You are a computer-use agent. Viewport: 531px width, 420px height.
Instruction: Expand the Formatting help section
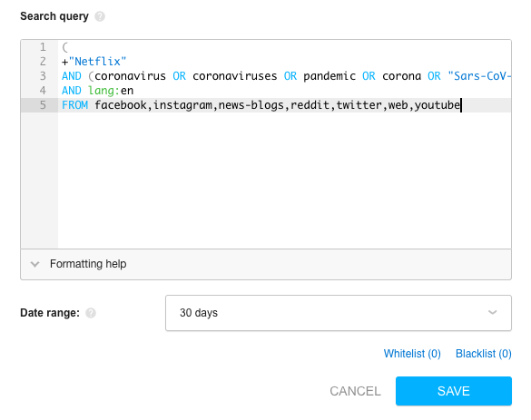(266, 264)
